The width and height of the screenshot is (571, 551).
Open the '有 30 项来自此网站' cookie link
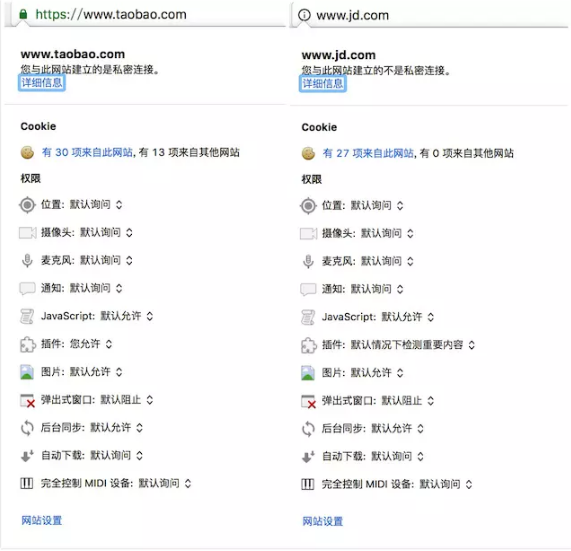(87, 152)
